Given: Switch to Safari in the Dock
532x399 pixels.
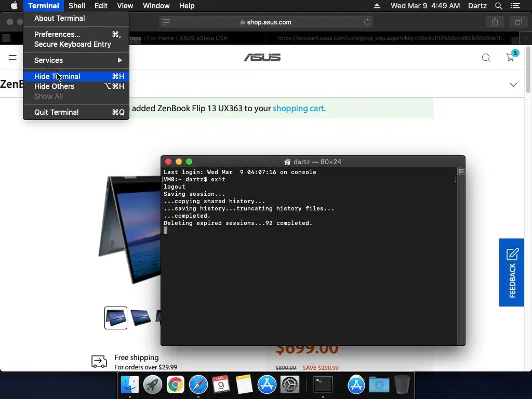Looking at the screenshot, I should point(198,385).
